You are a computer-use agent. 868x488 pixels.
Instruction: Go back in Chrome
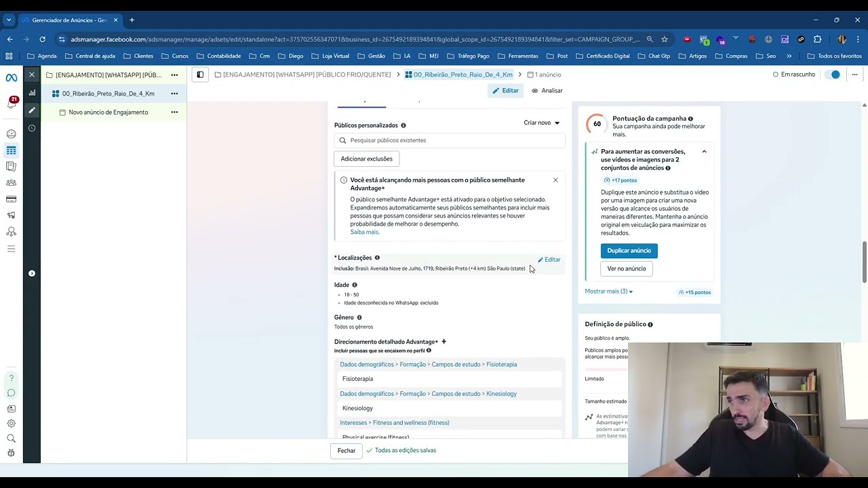(9, 39)
